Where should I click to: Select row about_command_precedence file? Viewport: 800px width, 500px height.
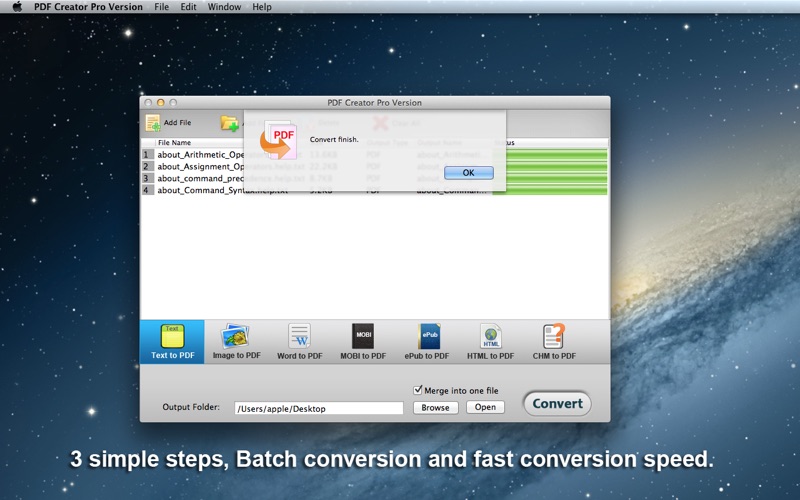tap(374, 178)
